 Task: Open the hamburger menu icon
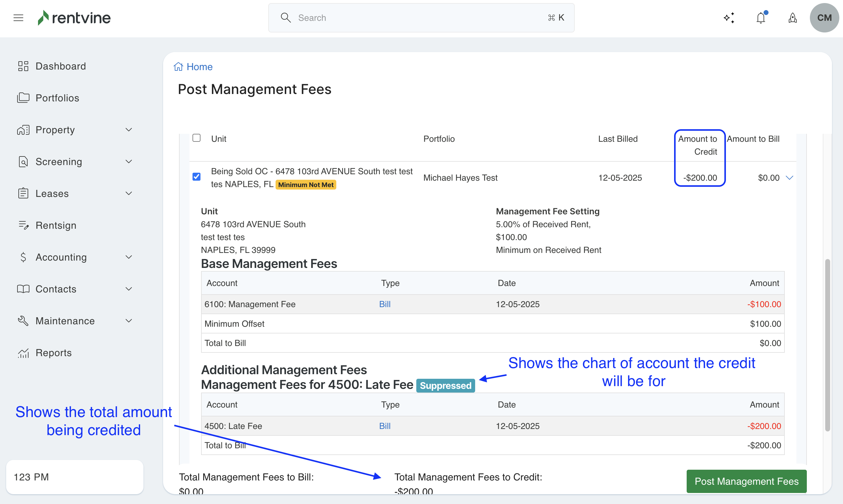[18, 18]
